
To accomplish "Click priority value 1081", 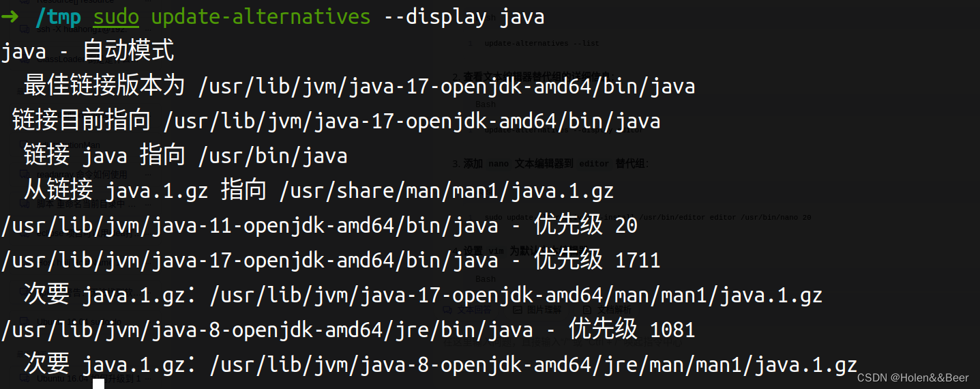I will (672, 330).
